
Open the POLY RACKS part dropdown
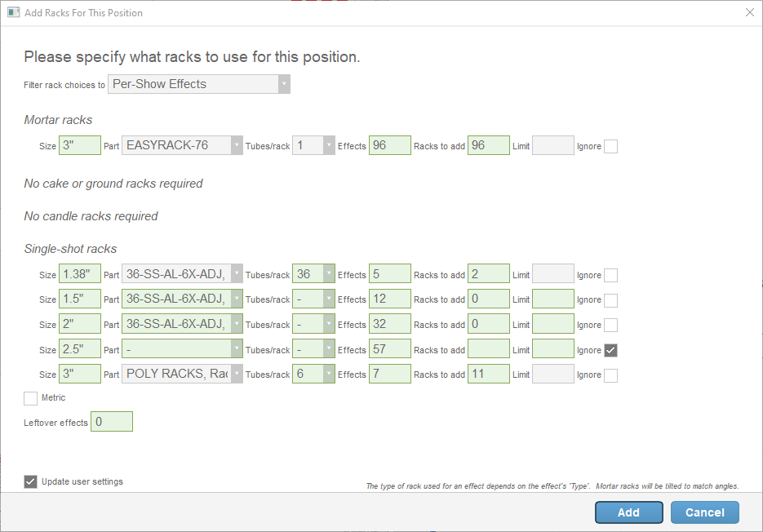click(183, 375)
